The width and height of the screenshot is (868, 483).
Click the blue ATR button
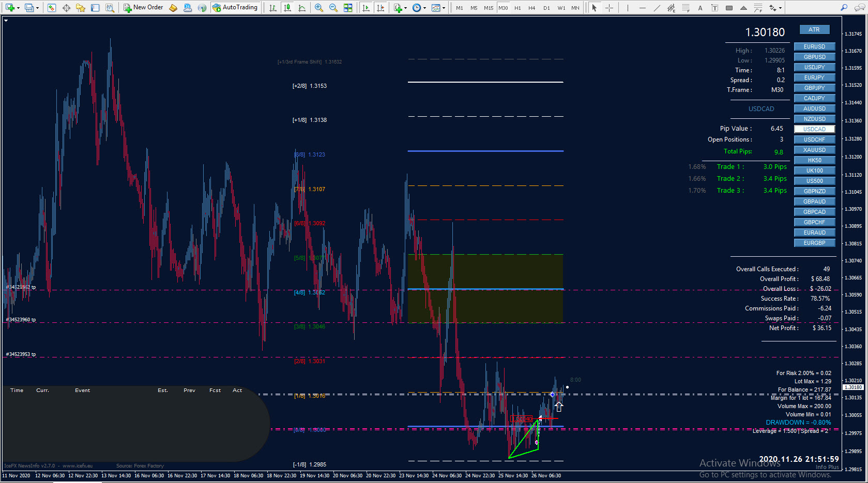814,29
